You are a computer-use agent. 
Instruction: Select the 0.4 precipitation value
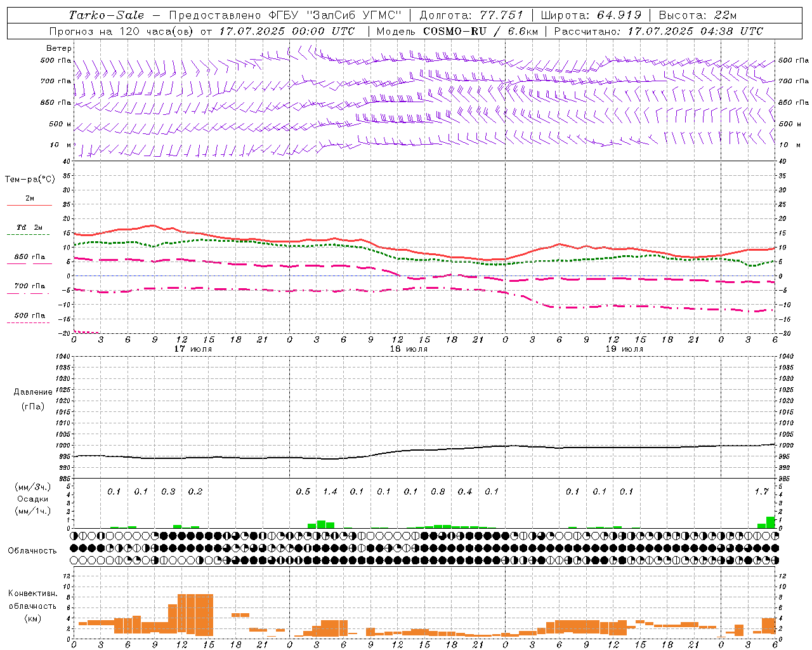(x=465, y=492)
